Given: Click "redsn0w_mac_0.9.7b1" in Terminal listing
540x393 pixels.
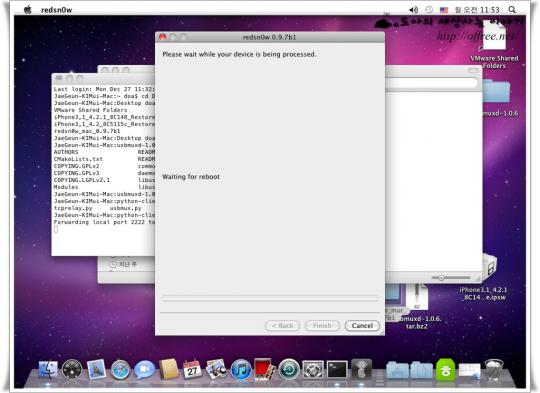Looking at the screenshot, I should coord(87,131).
